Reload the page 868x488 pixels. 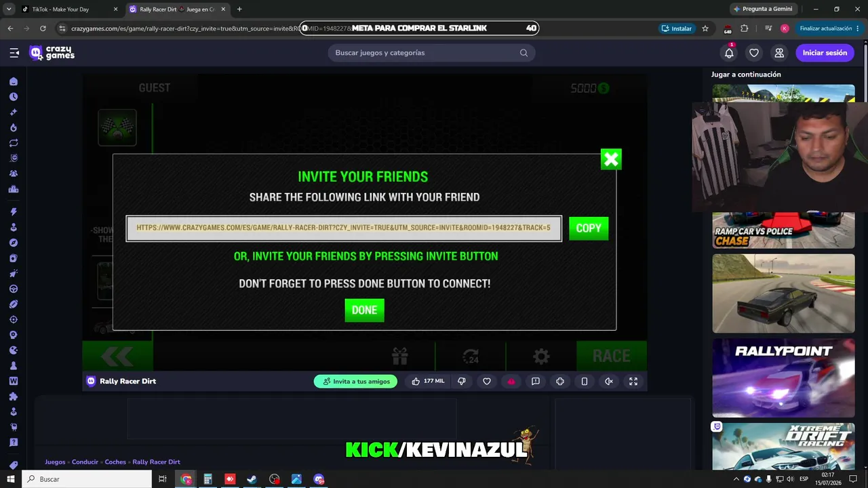(43, 28)
